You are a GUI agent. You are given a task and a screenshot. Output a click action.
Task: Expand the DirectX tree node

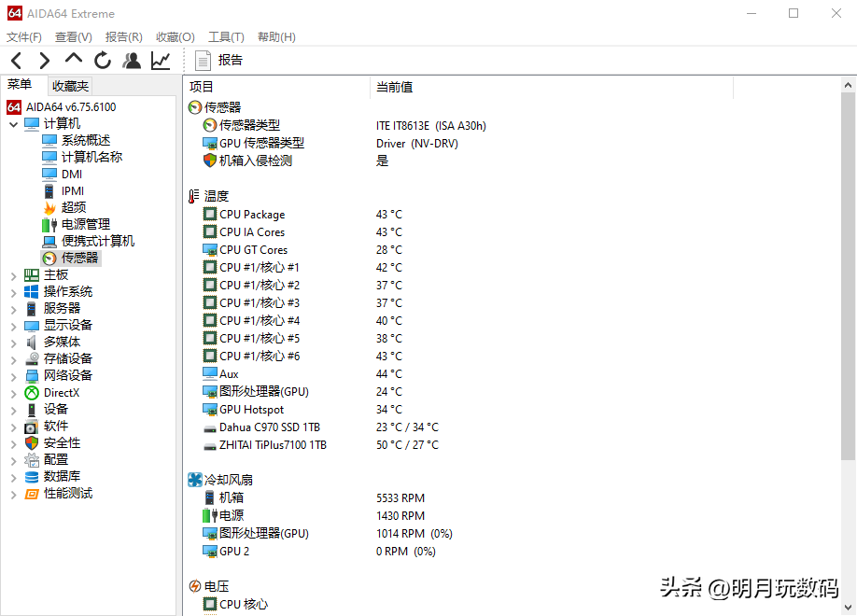coord(14,394)
